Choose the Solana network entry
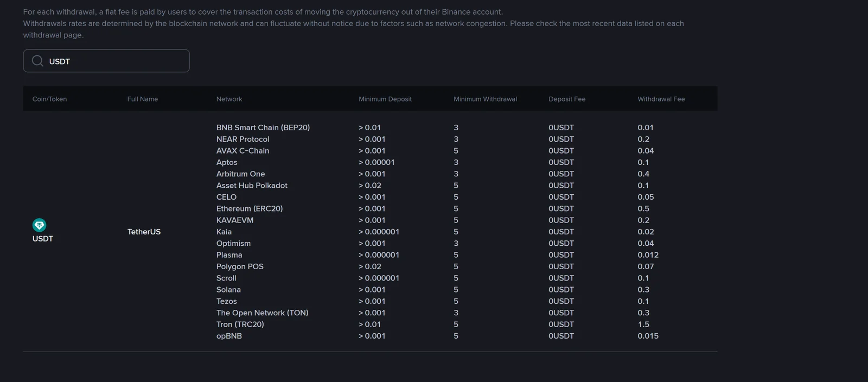 coord(228,290)
